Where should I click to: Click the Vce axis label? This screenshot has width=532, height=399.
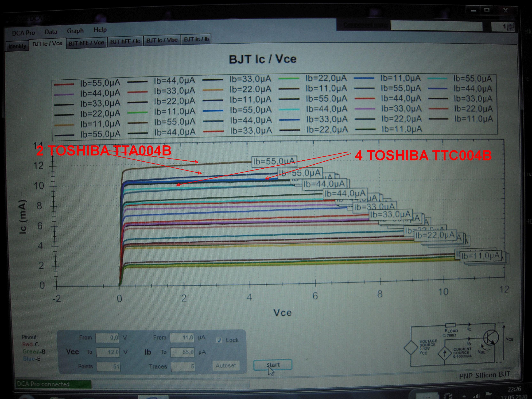[x=283, y=313]
